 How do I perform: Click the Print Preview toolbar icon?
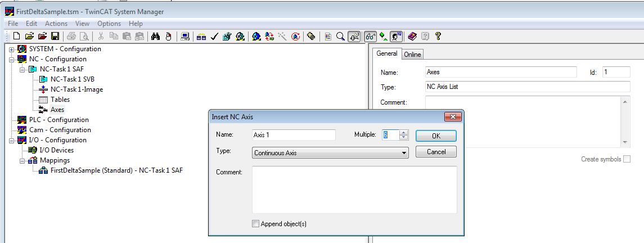(x=84, y=37)
